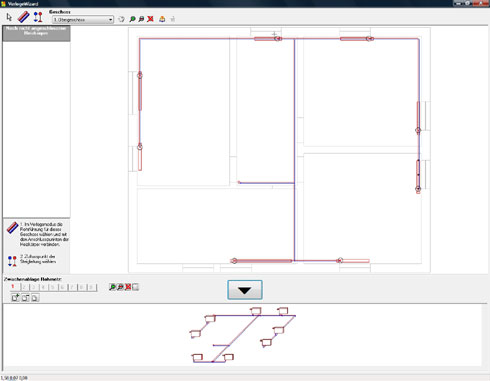Select clipboard slot tab 8
Image resolution: width=490 pixels, height=381 pixels.
tap(82, 287)
